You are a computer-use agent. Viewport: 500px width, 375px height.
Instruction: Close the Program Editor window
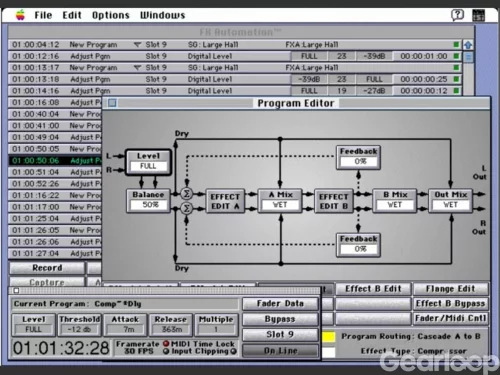[x=112, y=103]
